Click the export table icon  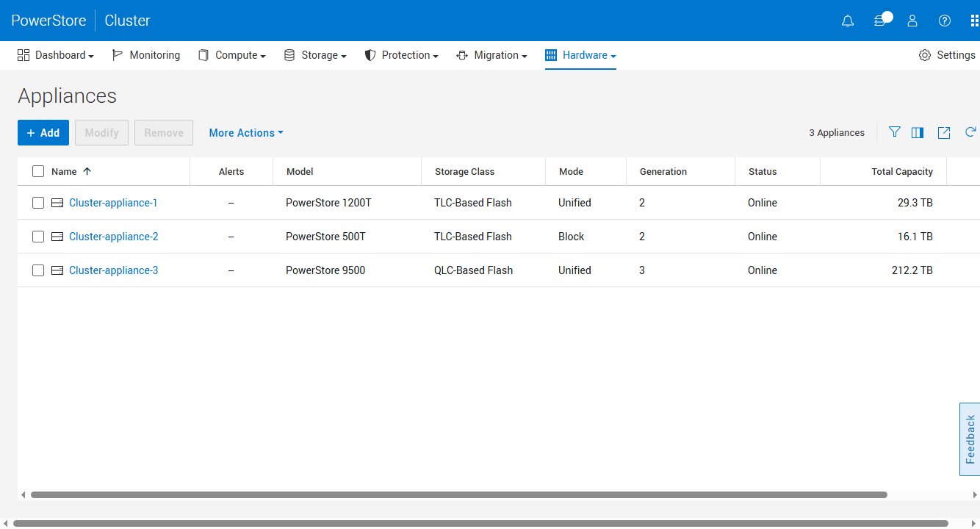click(x=944, y=132)
